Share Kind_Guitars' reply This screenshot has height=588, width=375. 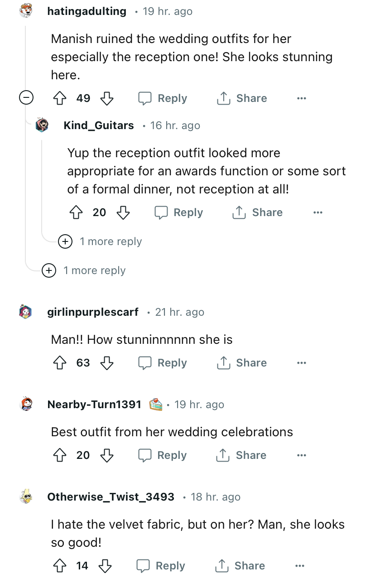point(257,212)
